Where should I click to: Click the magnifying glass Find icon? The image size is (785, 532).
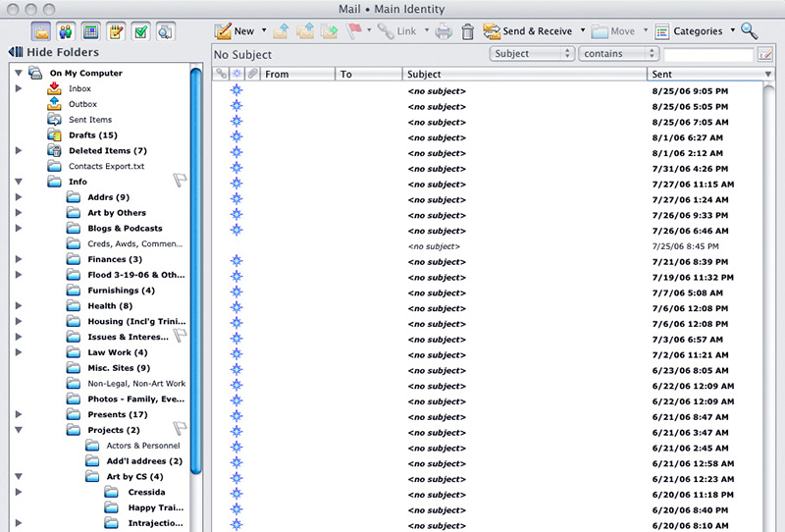coord(750,31)
